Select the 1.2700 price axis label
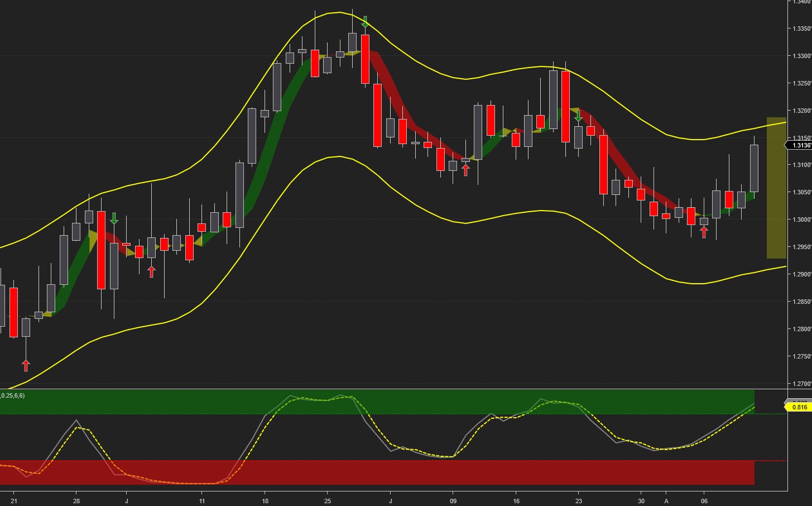Viewport: 812px width, 506px height. pyautogui.click(x=802, y=384)
